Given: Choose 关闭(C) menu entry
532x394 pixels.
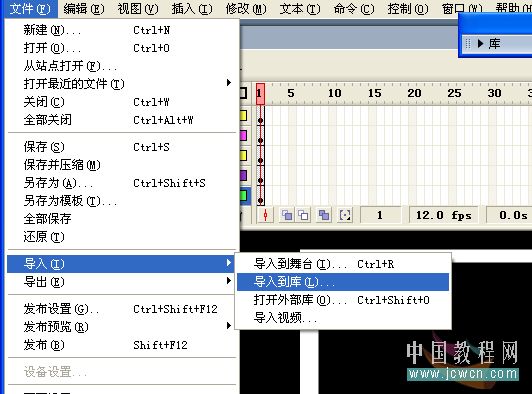Looking at the screenshot, I should click(121, 102).
